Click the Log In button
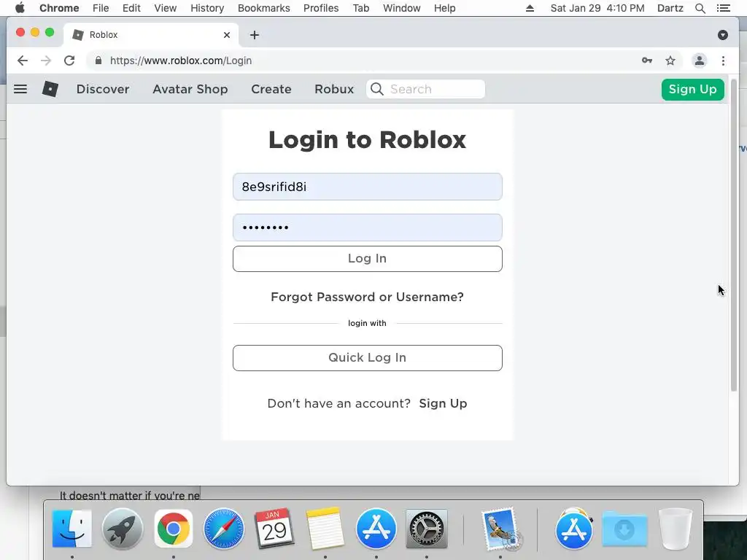The image size is (747, 560). (x=368, y=259)
